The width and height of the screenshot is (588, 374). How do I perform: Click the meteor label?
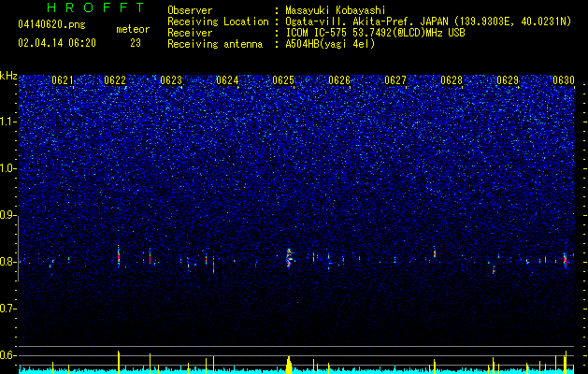click(x=133, y=29)
